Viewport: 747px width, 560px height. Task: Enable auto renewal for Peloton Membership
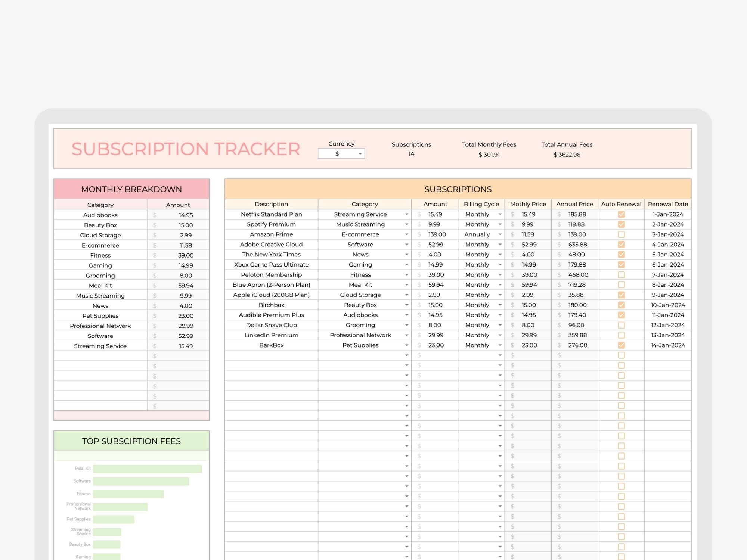[621, 275]
